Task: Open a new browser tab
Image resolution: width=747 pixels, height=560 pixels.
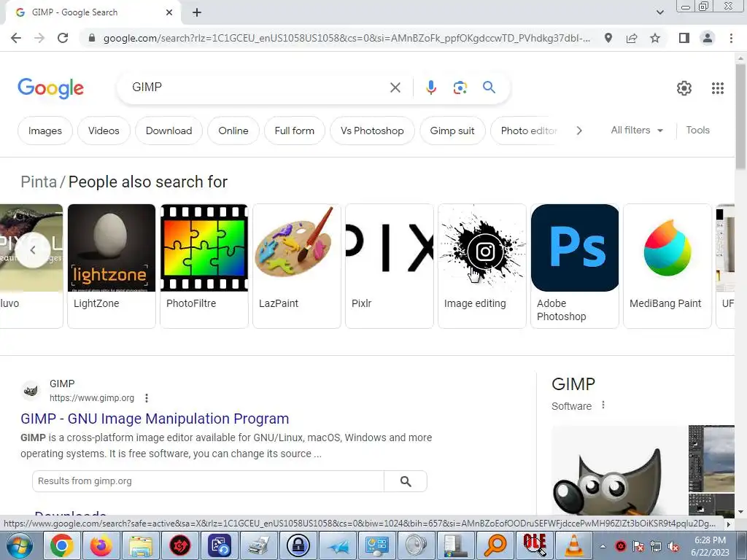Action: tap(197, 12)
